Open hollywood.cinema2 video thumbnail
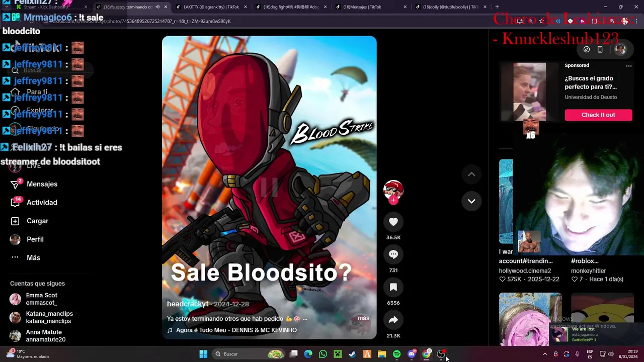This screenshot has width=644, height=362. (x=506, y=201)
